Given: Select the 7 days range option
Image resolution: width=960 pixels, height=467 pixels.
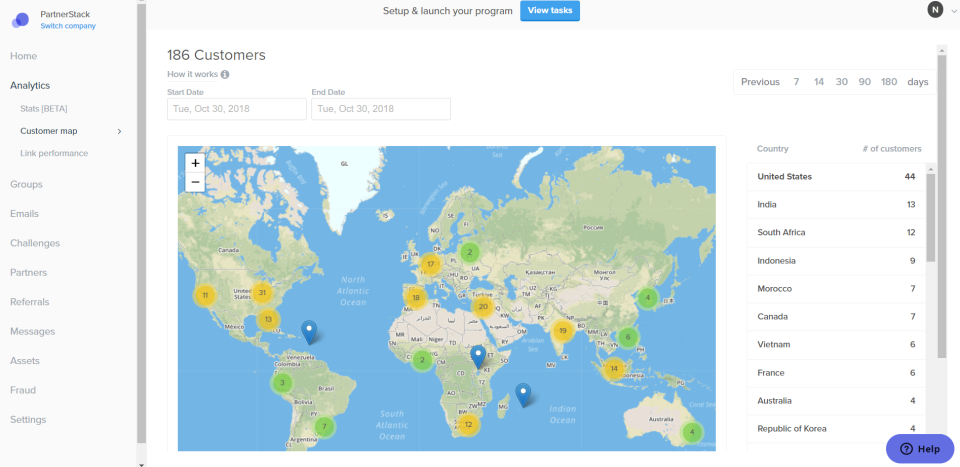Looking at the screenshot, I should click(796, 82).
